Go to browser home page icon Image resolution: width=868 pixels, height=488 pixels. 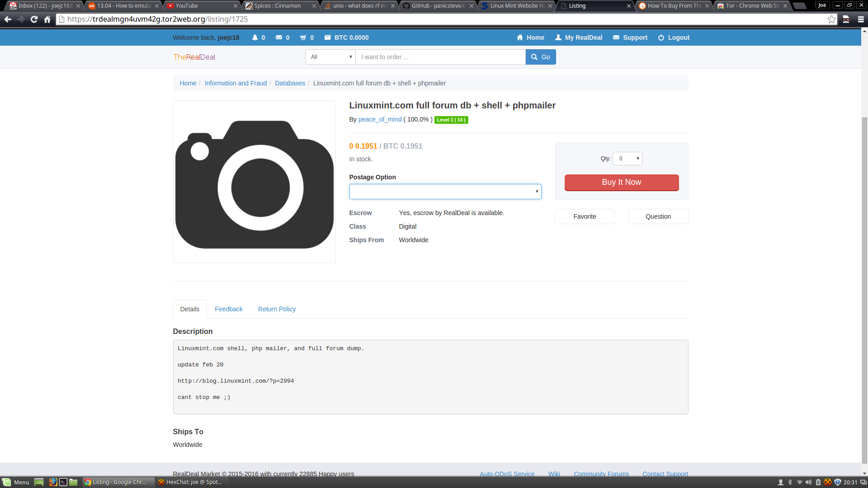(x=47, y=19)
